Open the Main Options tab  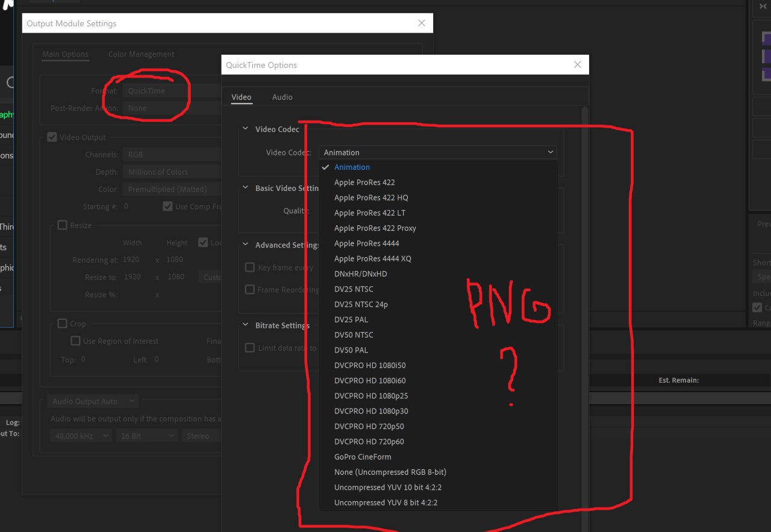coord(65,54)
